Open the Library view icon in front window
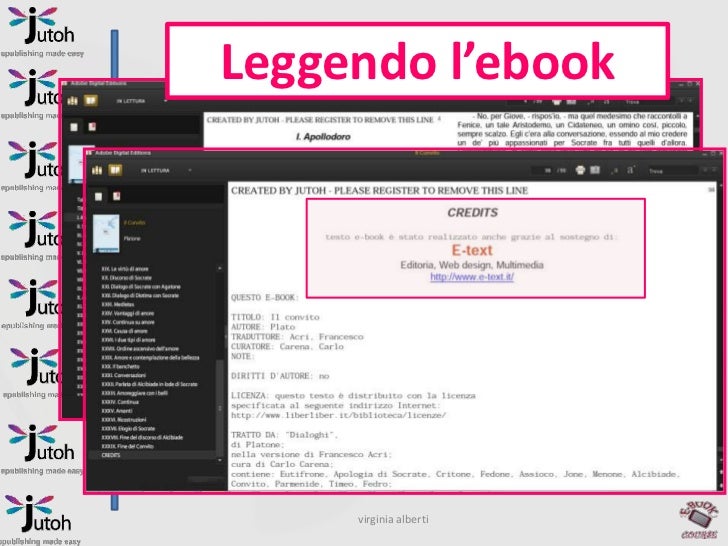 click(x=97, y=170)
